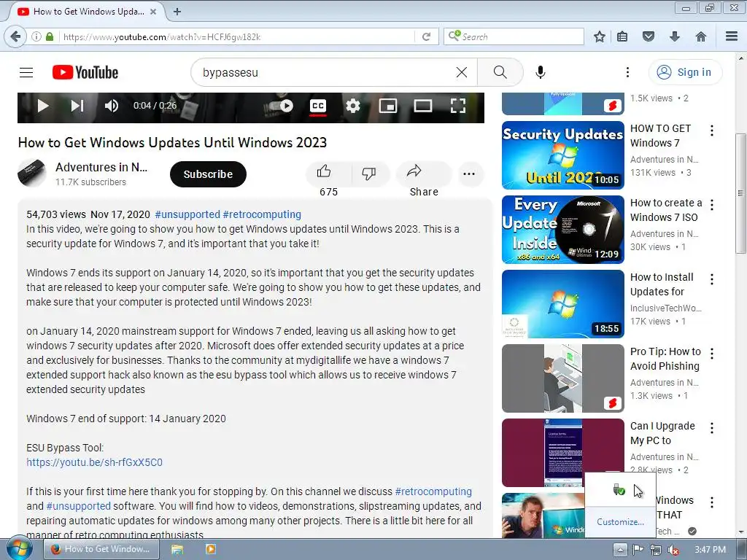Like the video with thumbs up
The width and height of the screenshot is (747, 560).
point(328,174)
